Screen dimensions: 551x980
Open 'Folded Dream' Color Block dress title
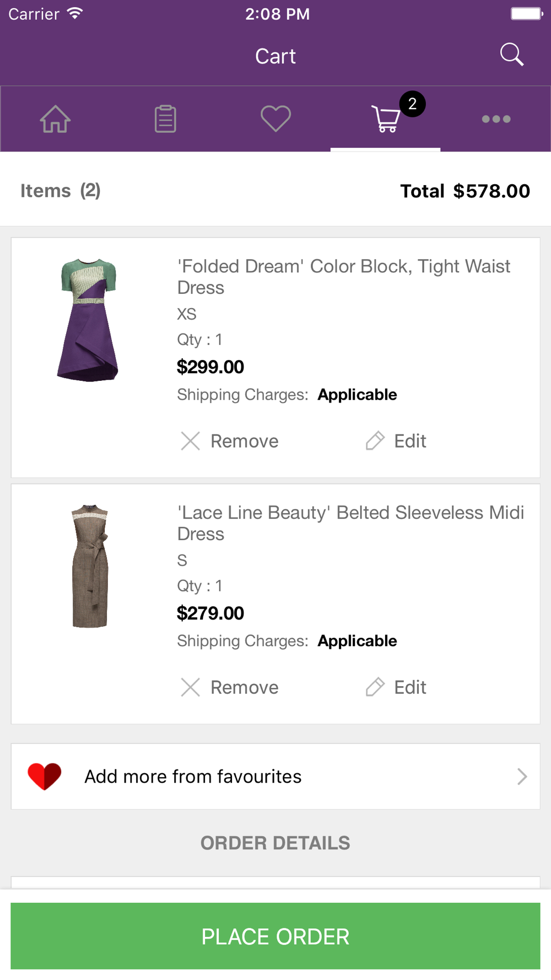click(343, 277)
